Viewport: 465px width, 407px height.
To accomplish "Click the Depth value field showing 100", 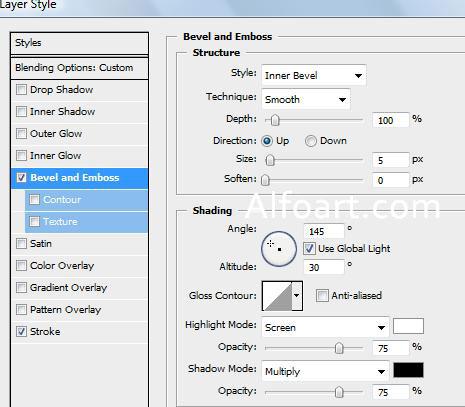I will coord(391,120).
